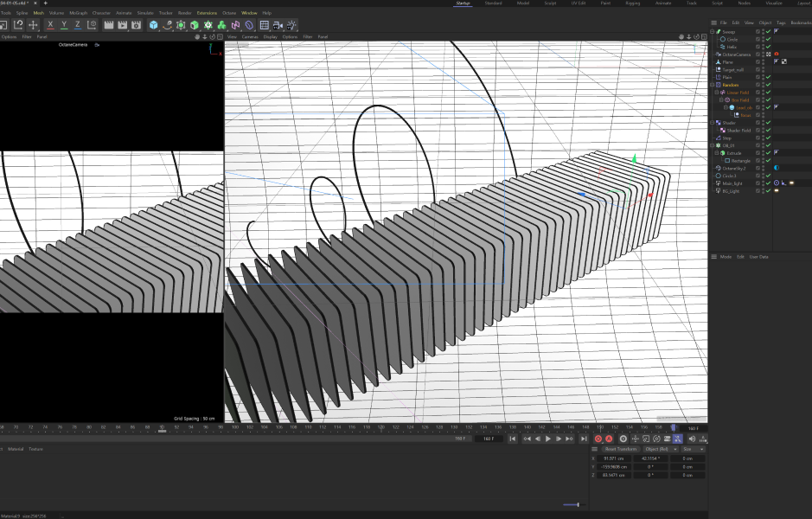The image size is (812, 519).
Task: Add a Camera object
Action: pyautogui.click(x=278, y=25)
